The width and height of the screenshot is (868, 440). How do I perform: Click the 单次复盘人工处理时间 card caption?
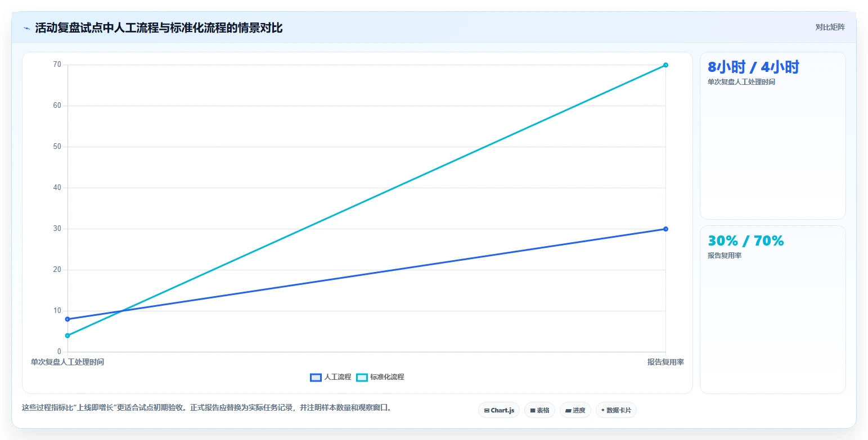741,82
